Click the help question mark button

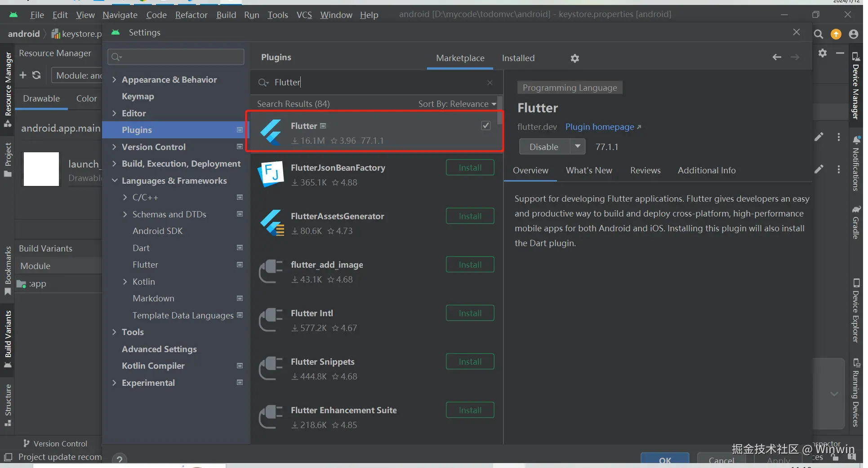120,460
